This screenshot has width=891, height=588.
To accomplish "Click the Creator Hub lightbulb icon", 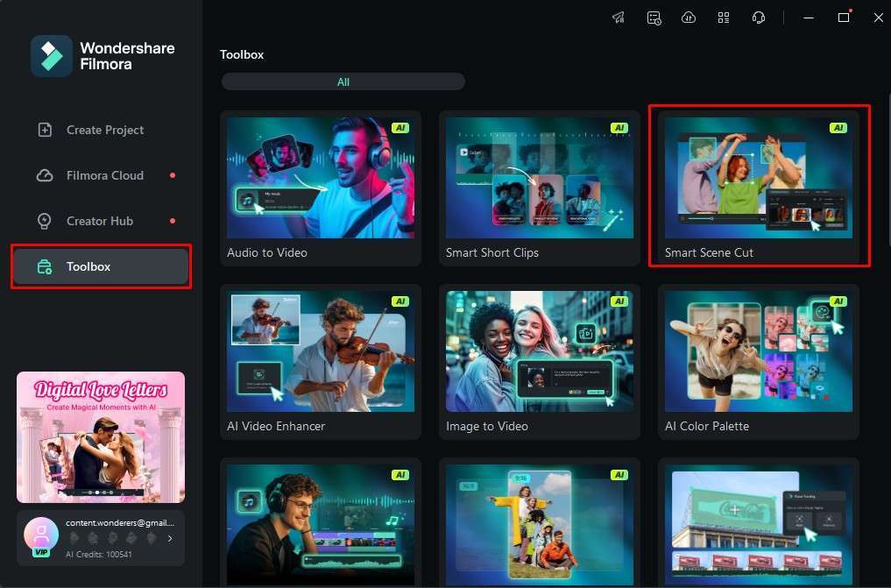I will tap(45, 221).
